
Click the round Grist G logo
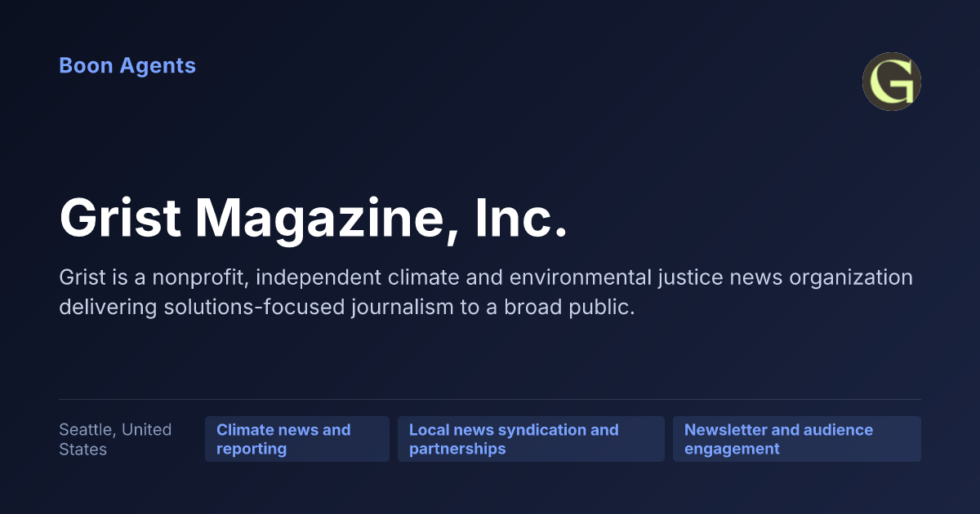click(892, 82)
